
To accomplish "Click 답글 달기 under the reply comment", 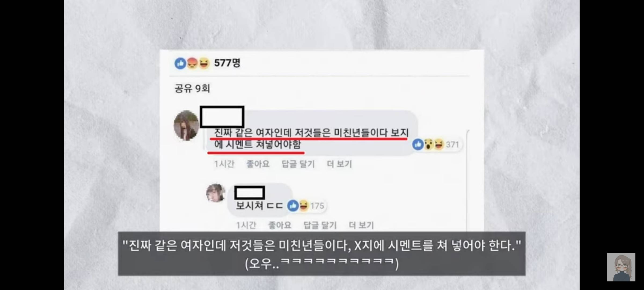I will click(320, 225).
